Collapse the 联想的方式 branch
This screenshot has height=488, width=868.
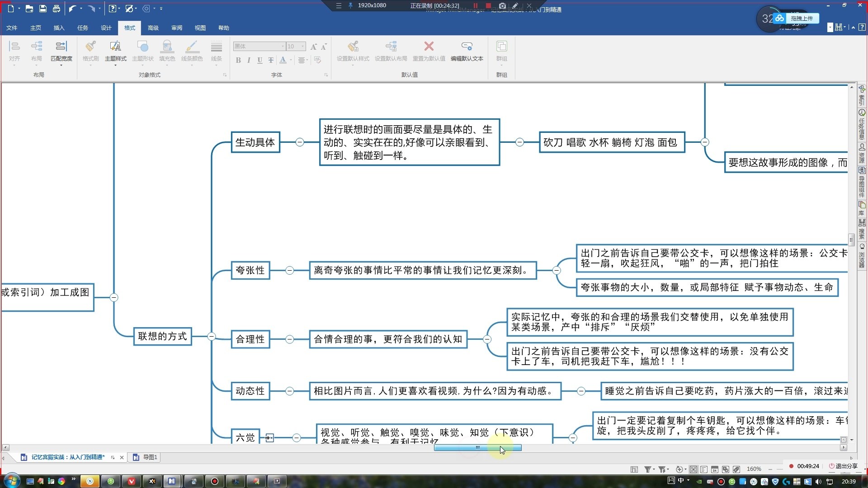coord(211,336)
